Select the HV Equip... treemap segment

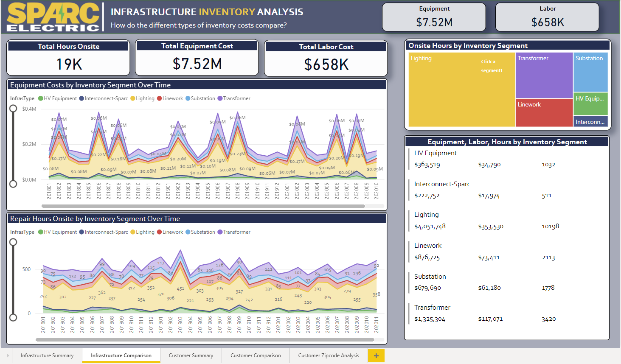(x=591, y=104)
